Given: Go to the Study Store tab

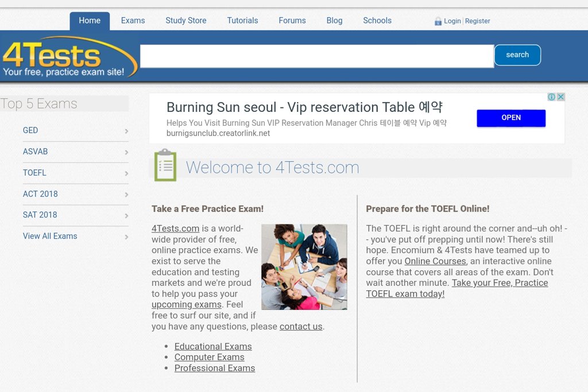Looking at the screenshot, I should pos(185,21).
